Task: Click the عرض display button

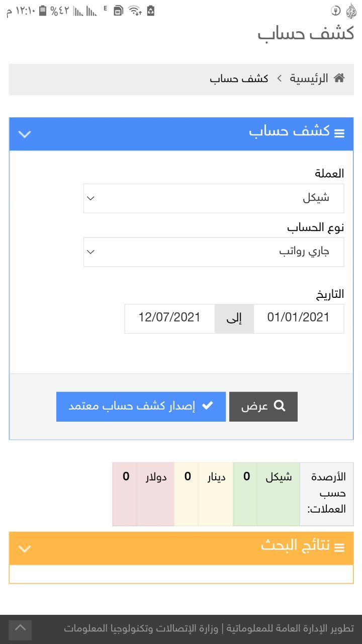Action: click(x=263, y=407)
